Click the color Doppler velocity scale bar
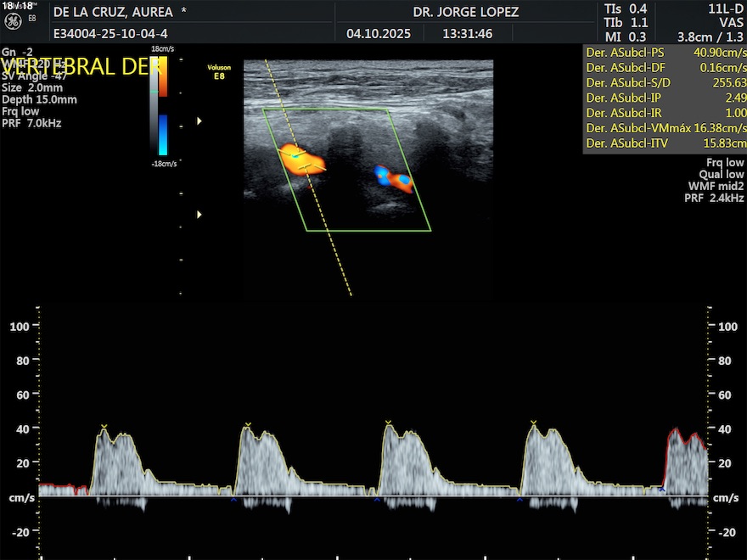 click(162, 106)
